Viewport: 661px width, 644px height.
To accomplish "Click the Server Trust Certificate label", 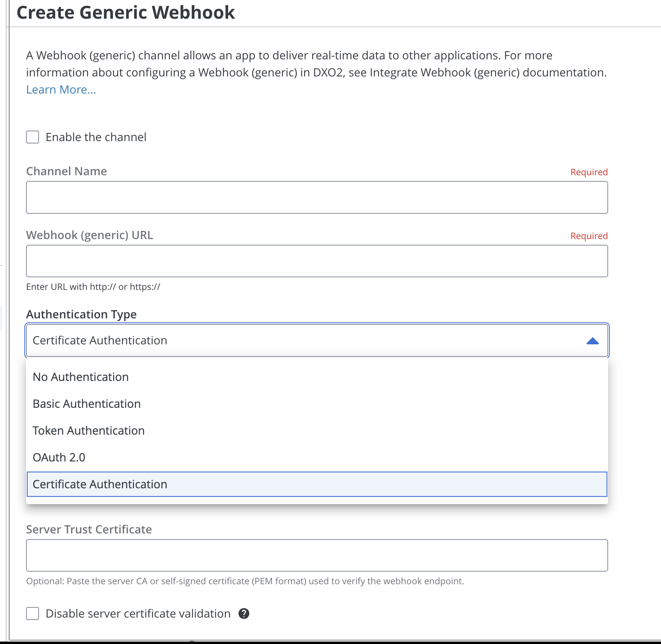I will coord(89,529).
